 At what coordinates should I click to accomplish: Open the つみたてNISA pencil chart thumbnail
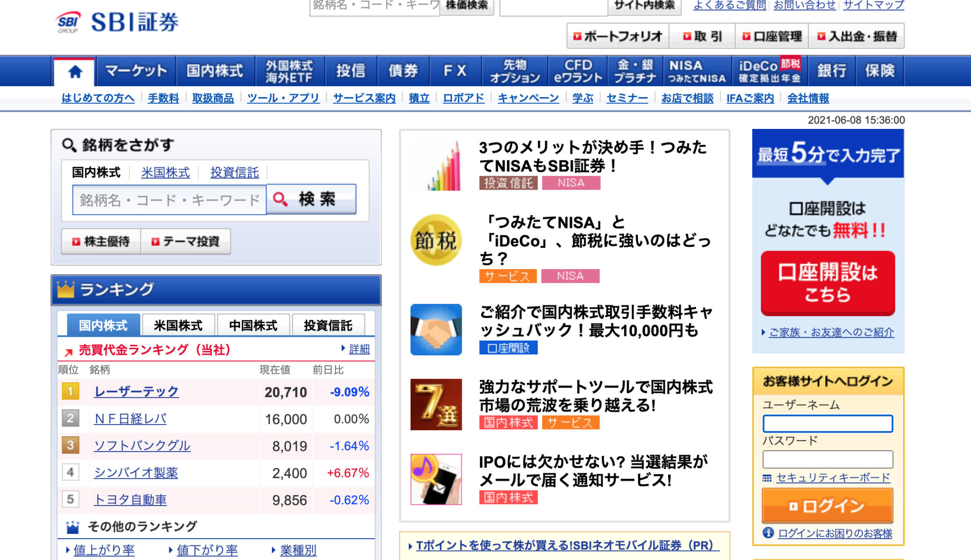(x=436, y=165)
